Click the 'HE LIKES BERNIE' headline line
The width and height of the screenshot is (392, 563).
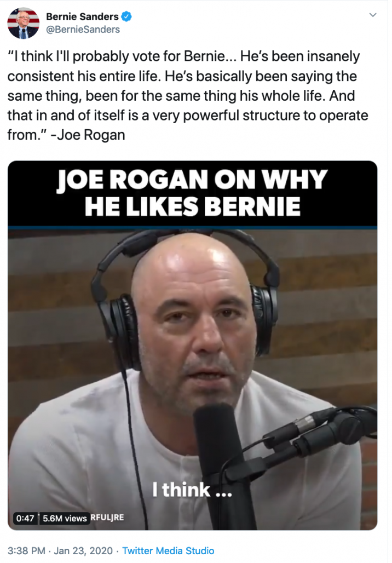pos(192,206)
